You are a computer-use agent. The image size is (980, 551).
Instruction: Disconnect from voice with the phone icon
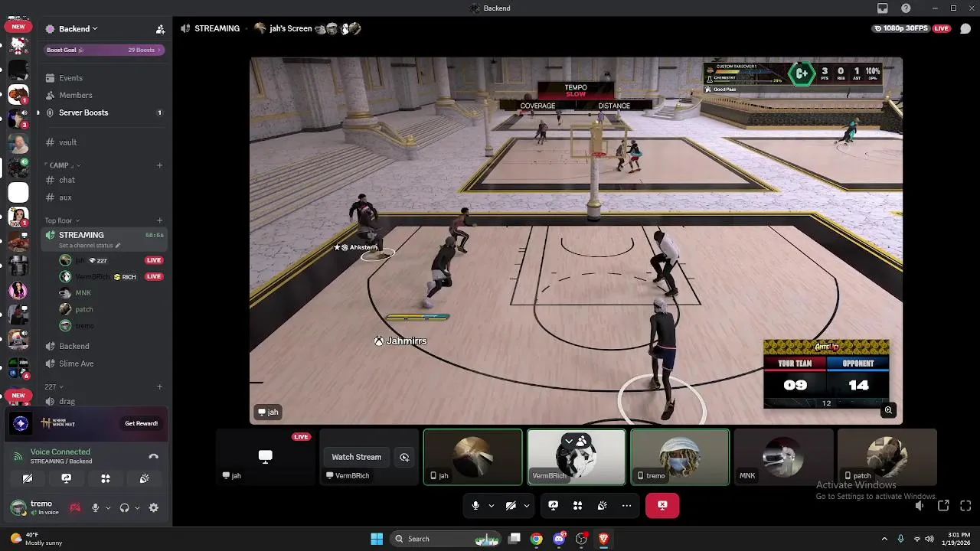153,456
